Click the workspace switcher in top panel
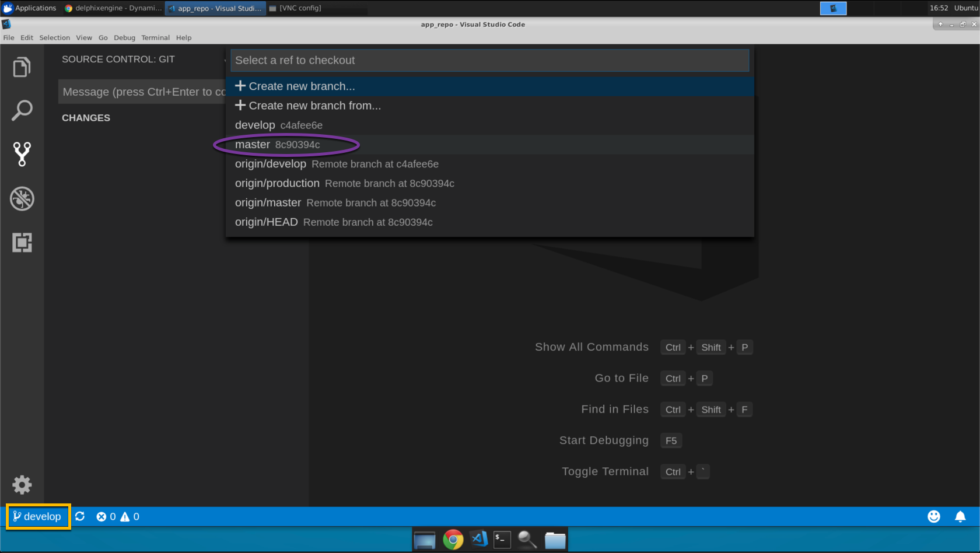This screenshot has height=553, width=980. coord(833,8)
